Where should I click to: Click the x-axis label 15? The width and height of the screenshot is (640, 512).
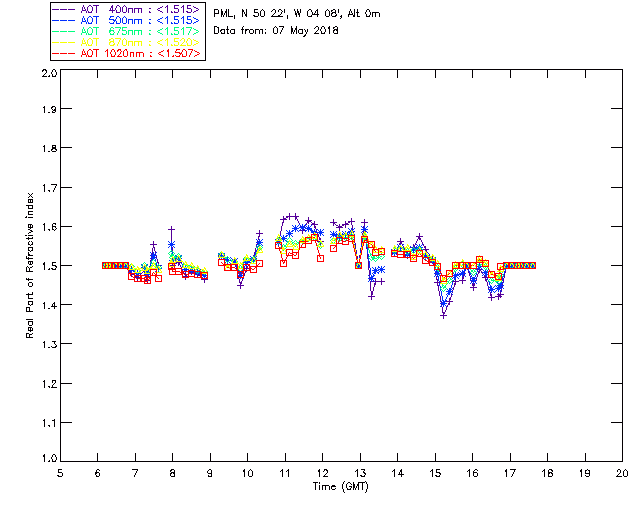(x=435, y=473)
